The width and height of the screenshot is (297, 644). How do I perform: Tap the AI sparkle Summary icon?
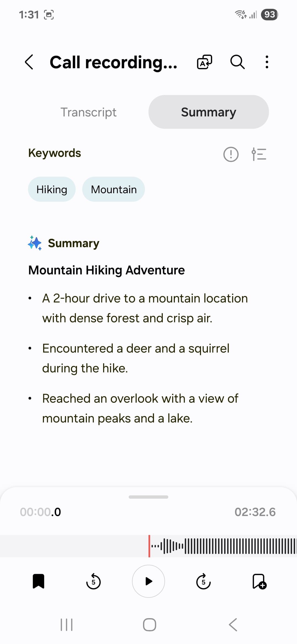point(35,243)
